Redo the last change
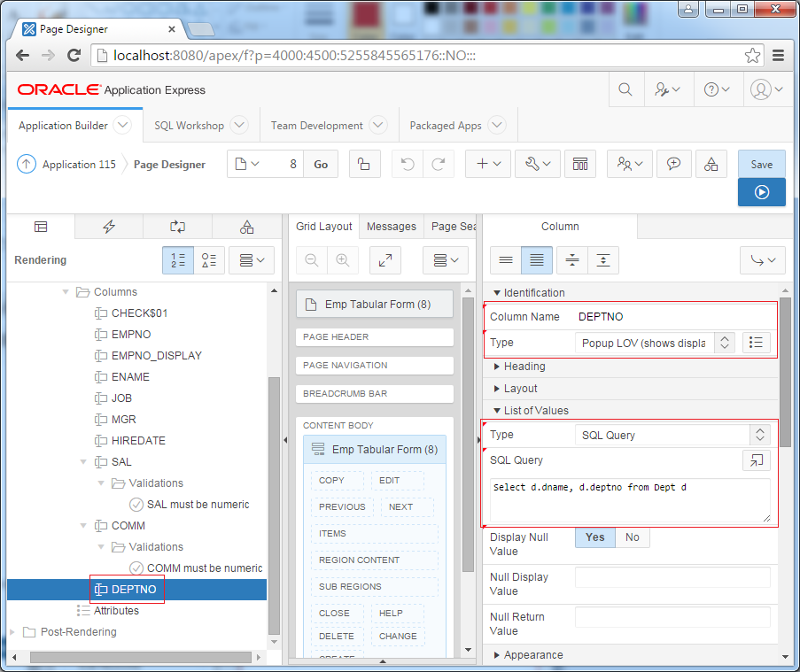Viewport: 800px width, 672px height. click(439, 164)
